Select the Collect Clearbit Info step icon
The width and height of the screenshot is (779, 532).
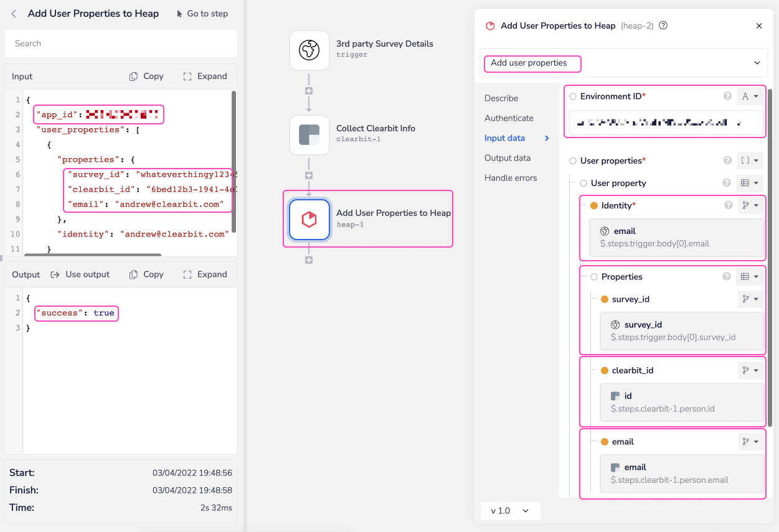click(309, 135)
